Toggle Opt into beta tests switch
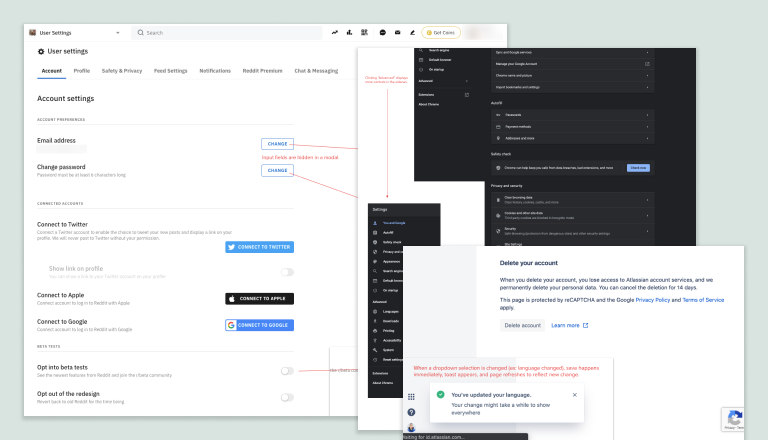The width and height of the screenshot is (768, 440). coord(287,371)
